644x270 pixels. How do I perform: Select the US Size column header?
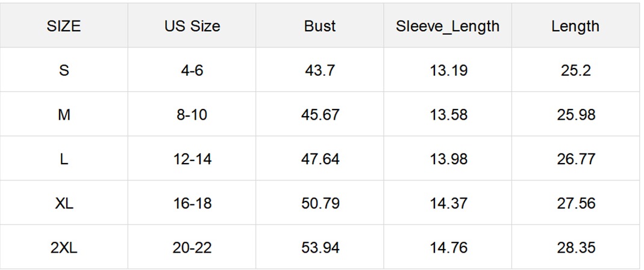click(192, 26)
